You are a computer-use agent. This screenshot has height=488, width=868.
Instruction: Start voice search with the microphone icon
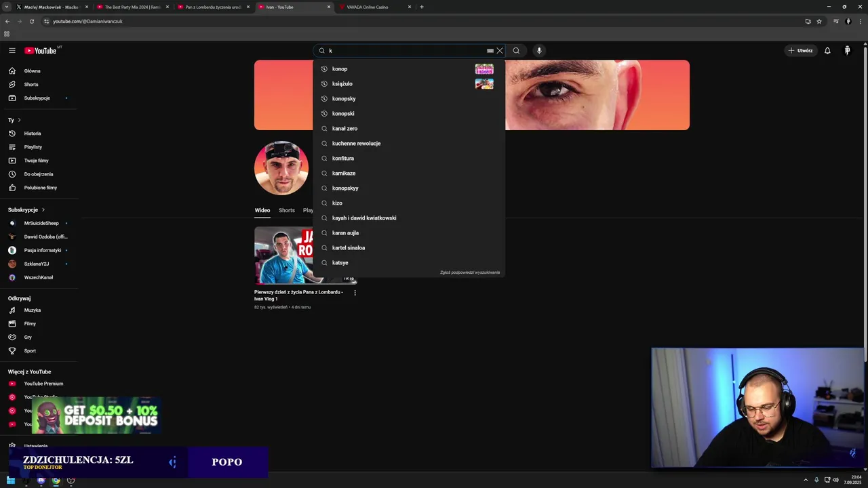click(x=539, y=51)
